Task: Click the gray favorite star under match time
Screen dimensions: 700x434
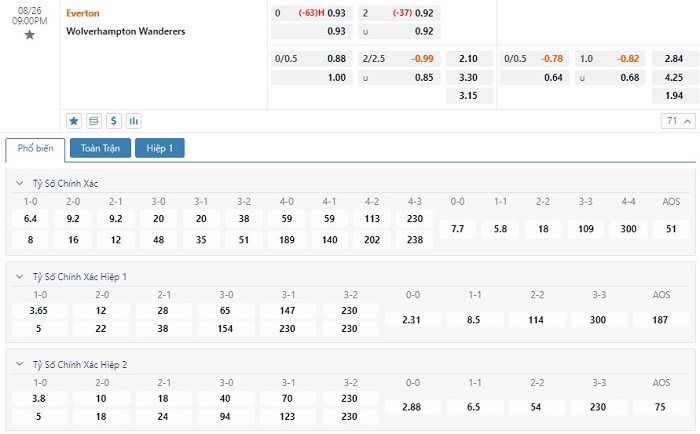Action: [29, 35]
